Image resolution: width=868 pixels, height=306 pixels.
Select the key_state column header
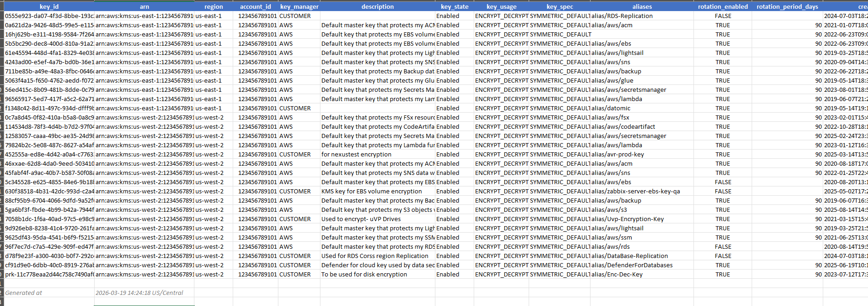454,6
